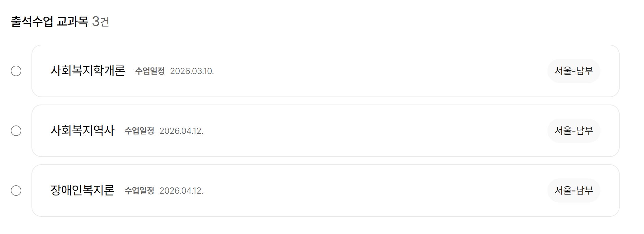Click the 2026.03.10. schedule date

pos(192,71)
